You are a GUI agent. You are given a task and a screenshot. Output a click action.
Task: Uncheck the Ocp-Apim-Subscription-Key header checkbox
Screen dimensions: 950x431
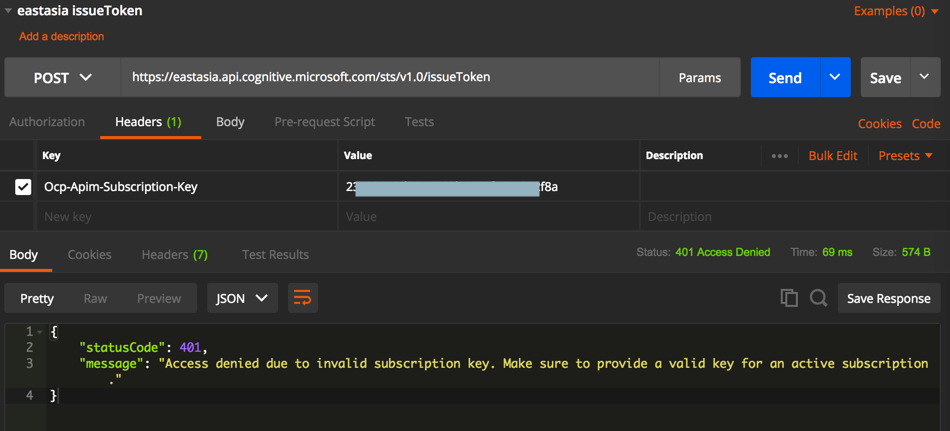(x=23, y=187)
